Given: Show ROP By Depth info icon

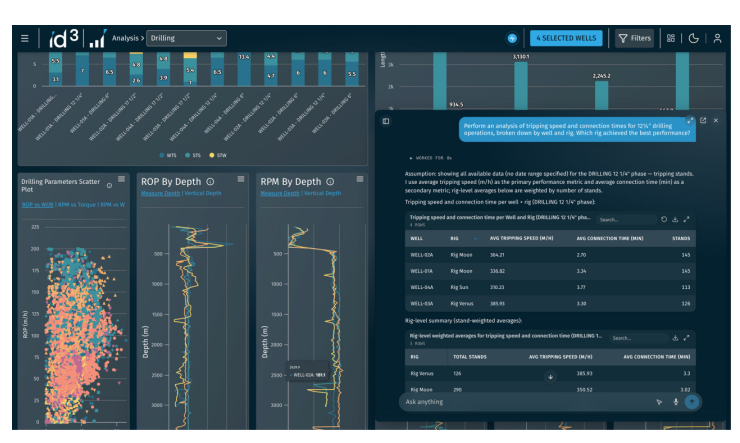Looking at the screenshot, I should pyautogui.click(x=210, y=182).
